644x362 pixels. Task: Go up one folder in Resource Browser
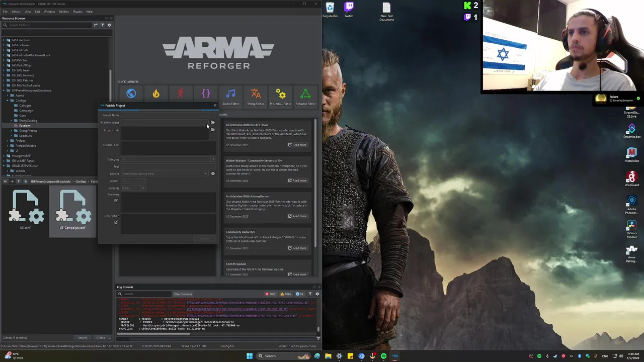(19, 182)
